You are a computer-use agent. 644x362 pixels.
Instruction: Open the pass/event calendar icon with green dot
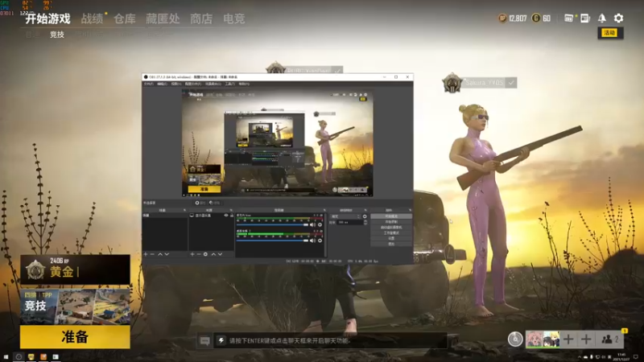click(x=569, y=18)
